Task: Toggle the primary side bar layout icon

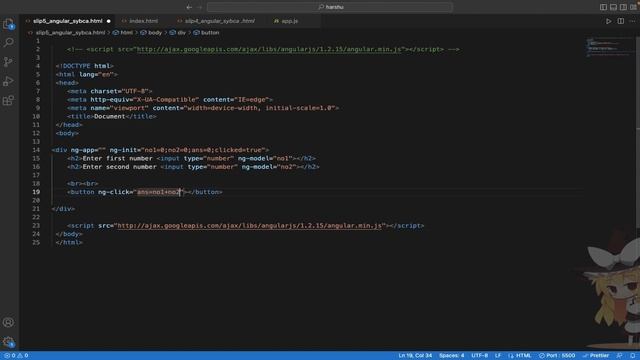Action: tap(603, 7)
